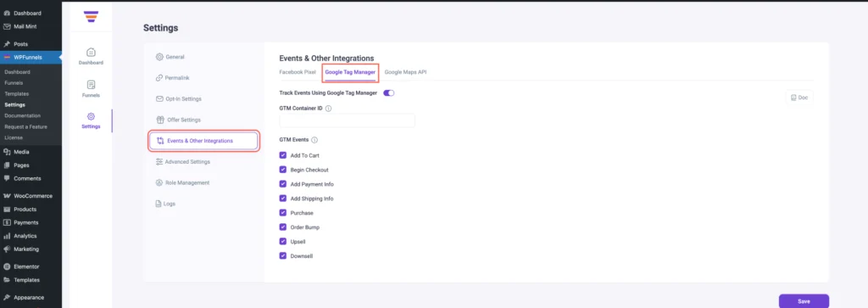
Task: Save the settings
Action: pos(804,301)
